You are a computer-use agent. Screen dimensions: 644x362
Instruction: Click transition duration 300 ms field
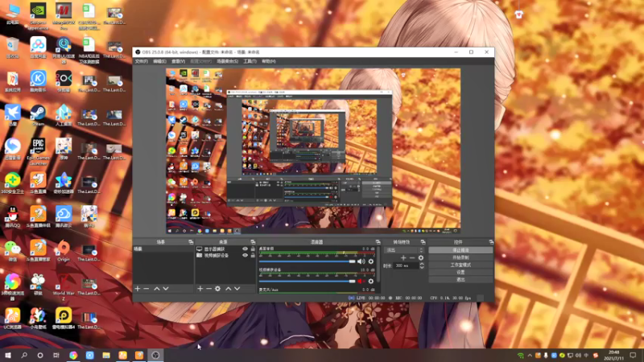point(406,265)
